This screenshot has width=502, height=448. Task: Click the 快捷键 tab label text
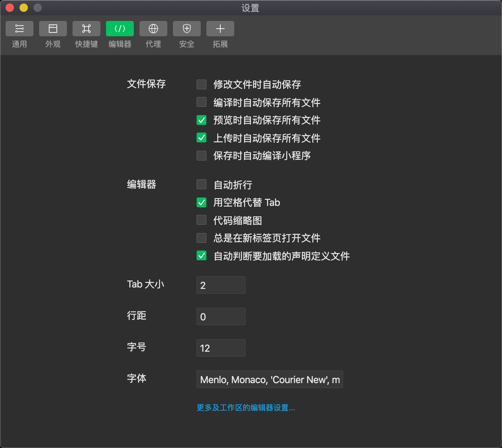(86, 44)
